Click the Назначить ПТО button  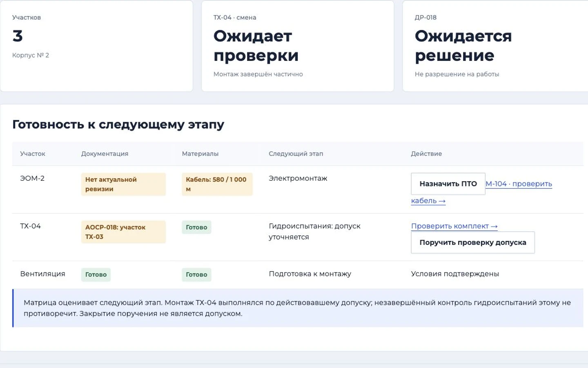tap(448, 184)
